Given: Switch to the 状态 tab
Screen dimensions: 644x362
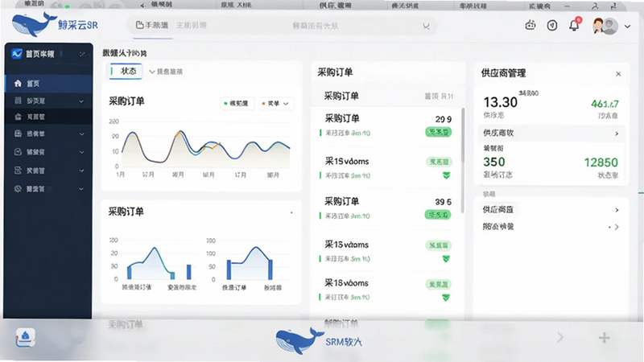Looking at the screenshot, I should 126,71.
